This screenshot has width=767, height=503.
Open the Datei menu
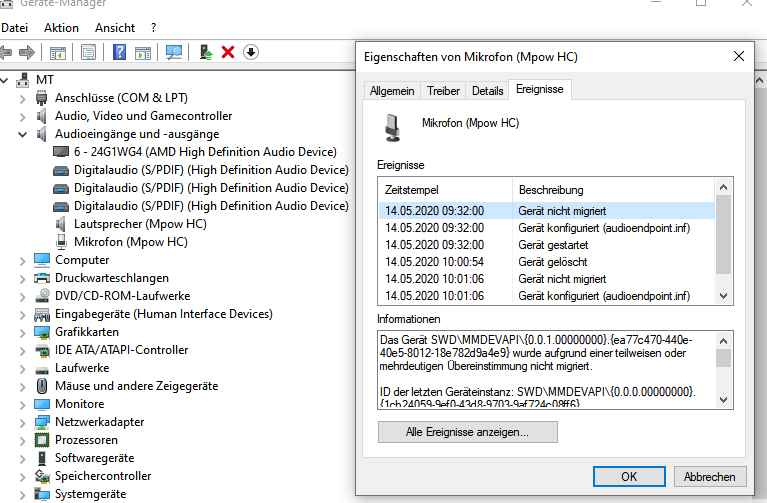[15, 28]
